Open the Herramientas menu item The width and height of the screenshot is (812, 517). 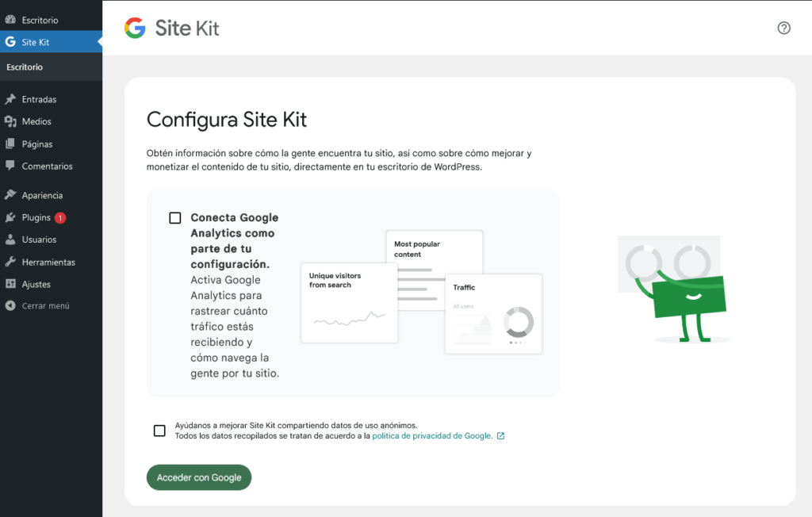(x=52, y=262)
